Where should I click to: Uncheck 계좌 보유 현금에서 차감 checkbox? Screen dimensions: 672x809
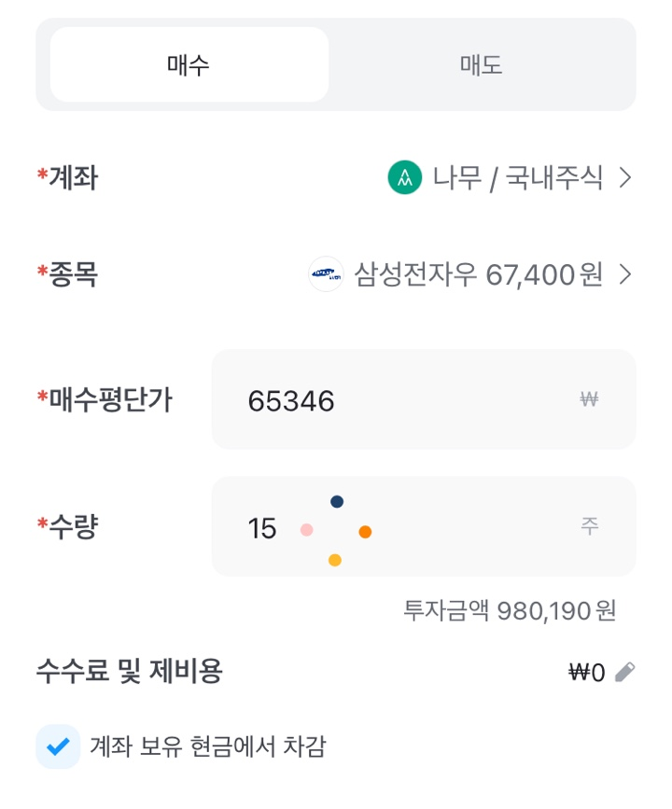pos(58,746)
